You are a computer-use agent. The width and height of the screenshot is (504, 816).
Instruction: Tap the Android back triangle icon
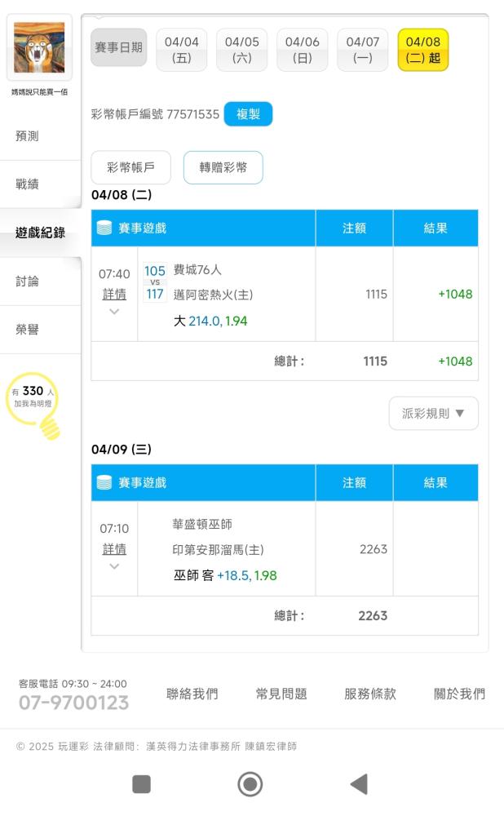coord(360,783)
